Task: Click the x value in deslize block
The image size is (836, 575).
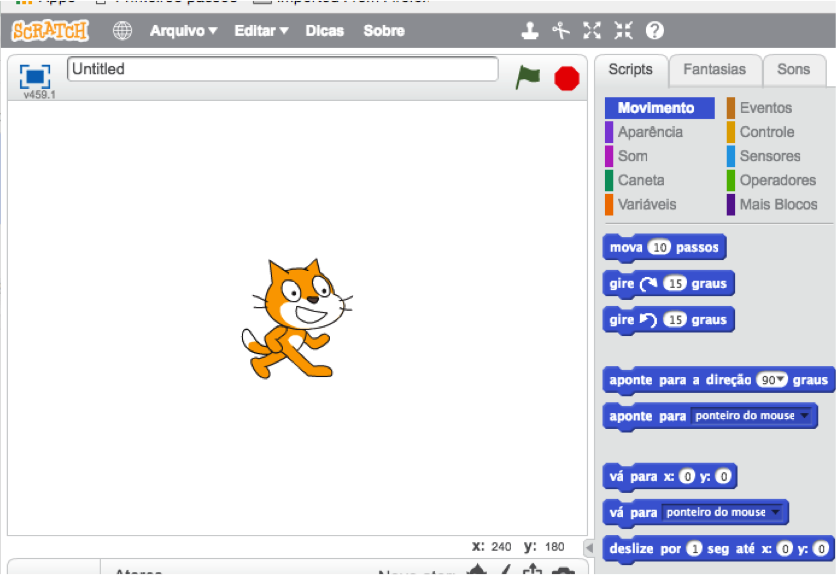Action: click(x=784, y=549)
